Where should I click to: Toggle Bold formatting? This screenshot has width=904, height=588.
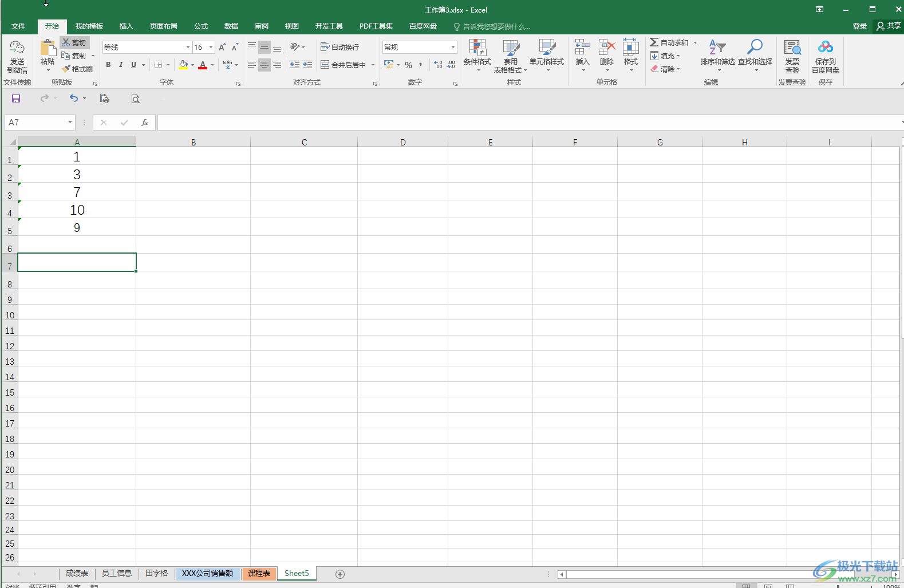(x=108, y=65)
